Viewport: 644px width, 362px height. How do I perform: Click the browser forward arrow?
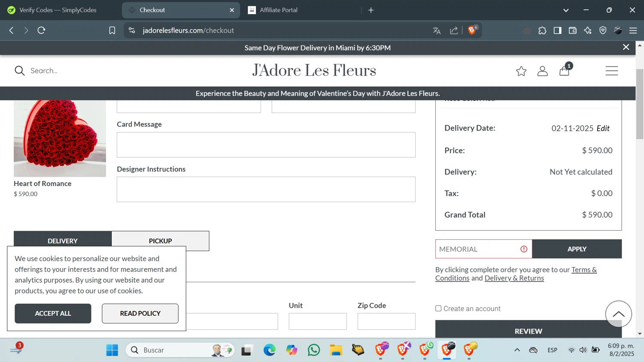26,30
